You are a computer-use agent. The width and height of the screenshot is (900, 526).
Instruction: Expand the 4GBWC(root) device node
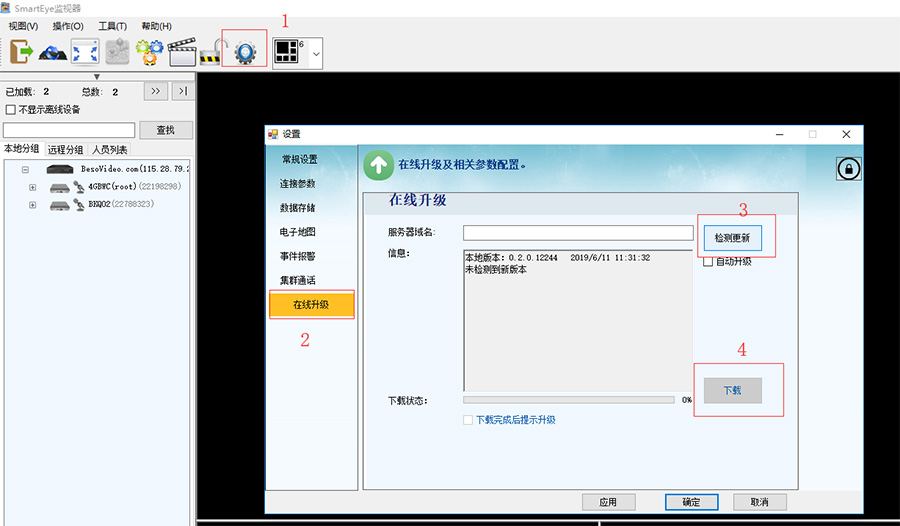click(32, 187)
